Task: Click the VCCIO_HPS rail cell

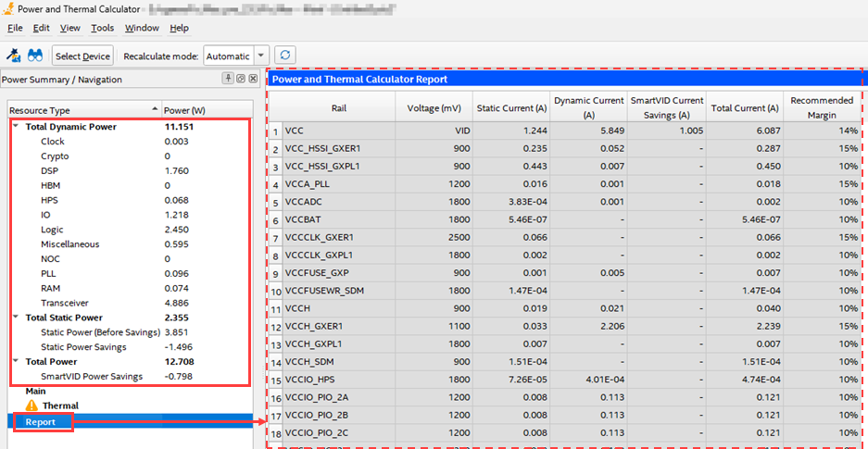Action: (340, 379)
